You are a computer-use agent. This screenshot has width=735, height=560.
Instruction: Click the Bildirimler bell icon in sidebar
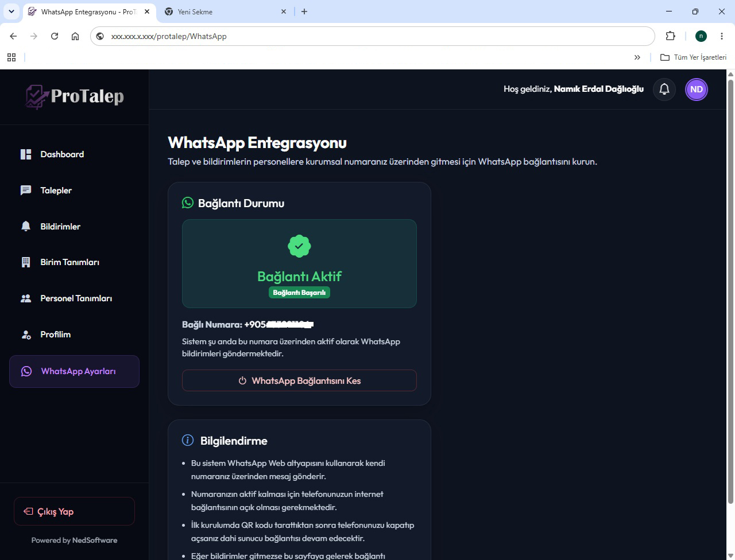(x=26, y=227)
